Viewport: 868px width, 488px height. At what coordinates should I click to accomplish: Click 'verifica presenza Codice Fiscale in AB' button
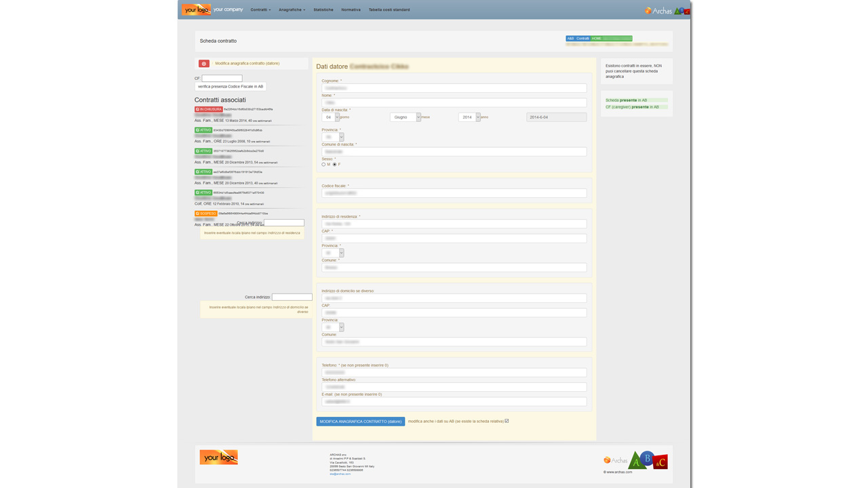pos(231,87)
